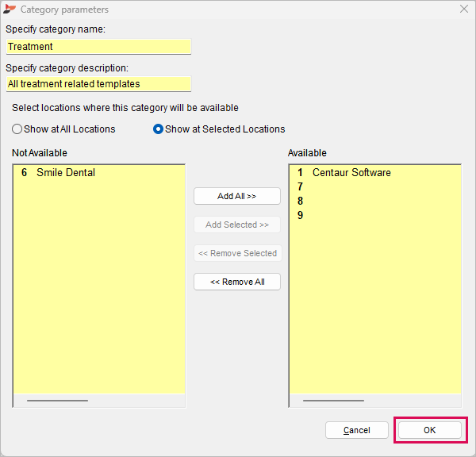Click the Add All >> button
The width and height of the screenshot is (476, 457).
[x=237, y=196]
